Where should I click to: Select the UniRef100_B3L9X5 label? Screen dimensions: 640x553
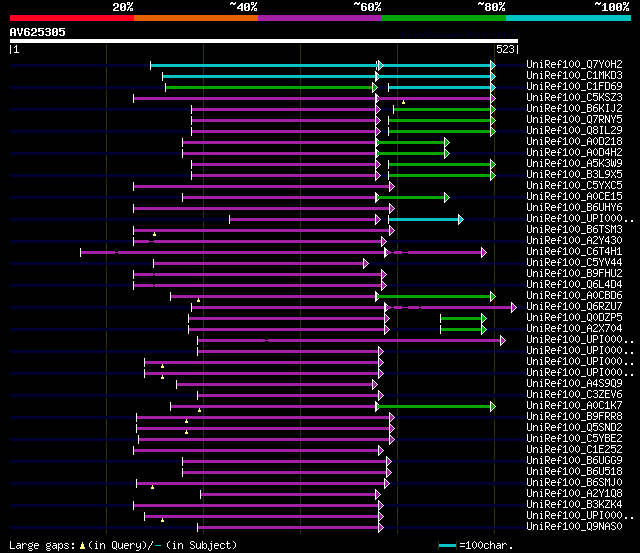574,175
